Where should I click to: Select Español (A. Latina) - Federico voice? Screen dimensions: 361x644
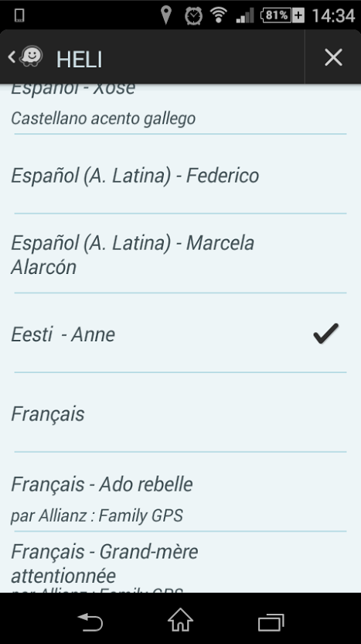point(181,176)
